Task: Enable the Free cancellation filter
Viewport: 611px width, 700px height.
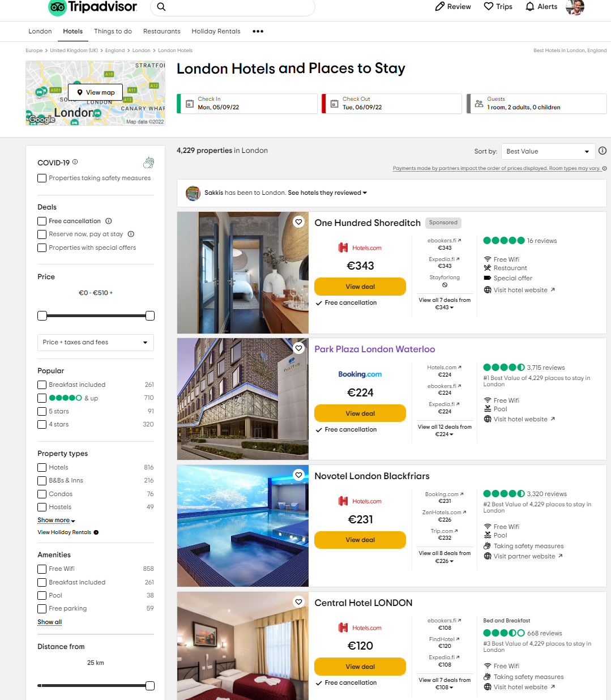Action: tap(42, 221)
